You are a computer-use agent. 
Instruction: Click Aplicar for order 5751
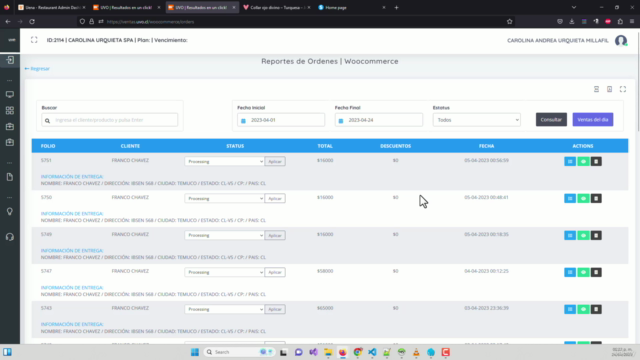point(275,162)
